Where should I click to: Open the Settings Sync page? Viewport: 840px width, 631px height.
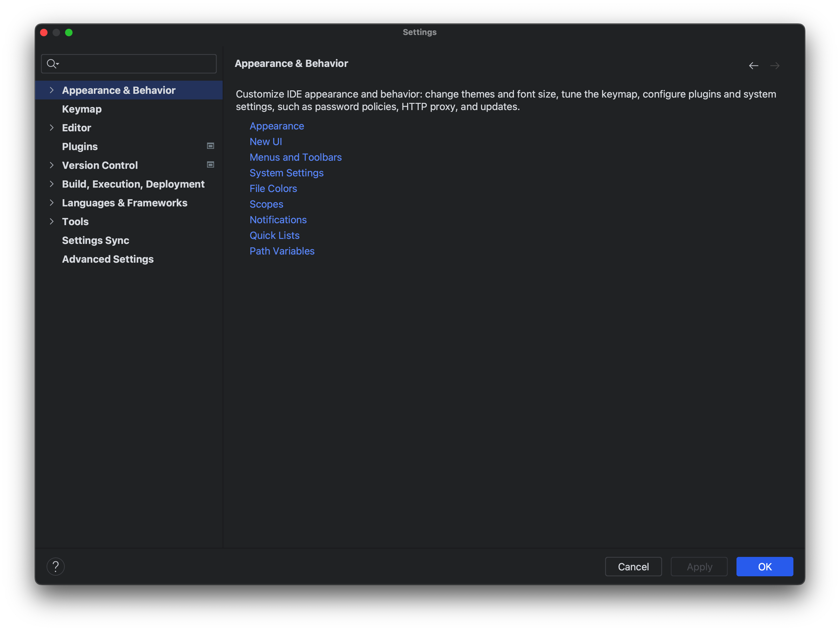coord(129,240)
